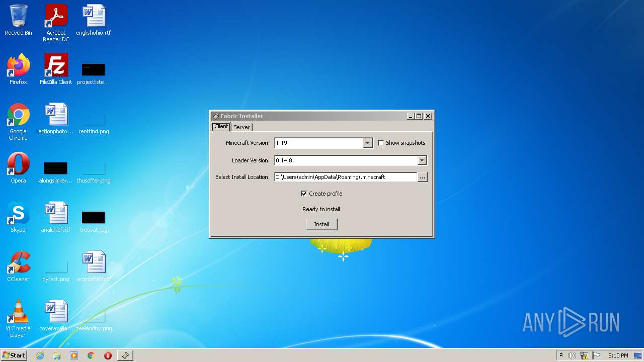This screenshot has height=362, width=644.
Task: Switch to the Server tab
Action: click(242, 127)
